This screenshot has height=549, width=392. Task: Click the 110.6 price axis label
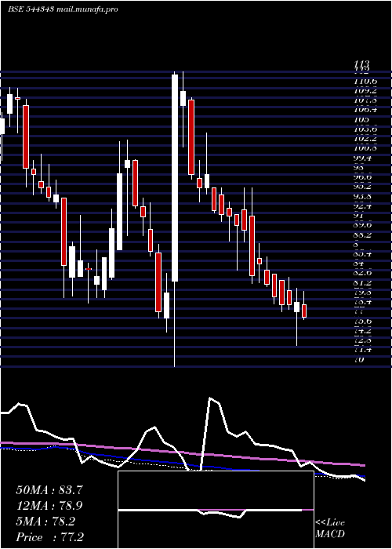click(x=365, y=81)
